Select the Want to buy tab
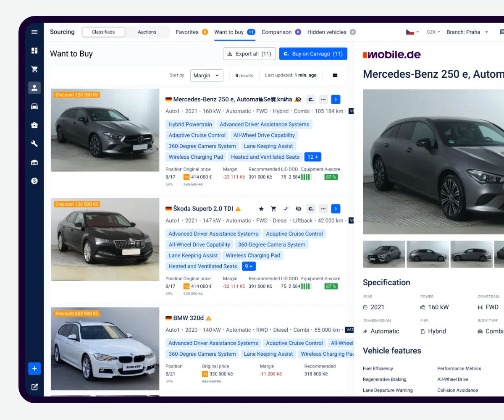Image resolution: width=504 pixels, height=420 pixels. (x=235, y=32)
